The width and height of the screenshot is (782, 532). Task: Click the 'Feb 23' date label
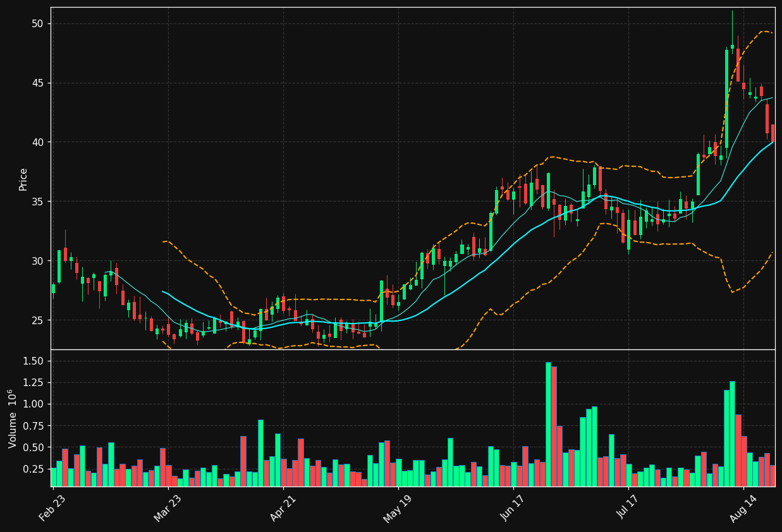[x=52, y=507]
